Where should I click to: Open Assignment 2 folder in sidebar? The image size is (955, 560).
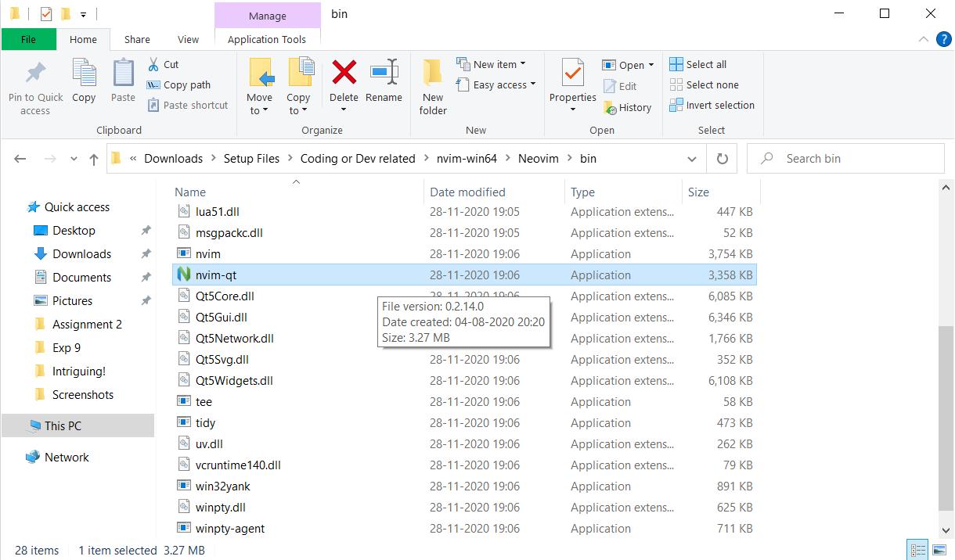[x=87, y=324]
